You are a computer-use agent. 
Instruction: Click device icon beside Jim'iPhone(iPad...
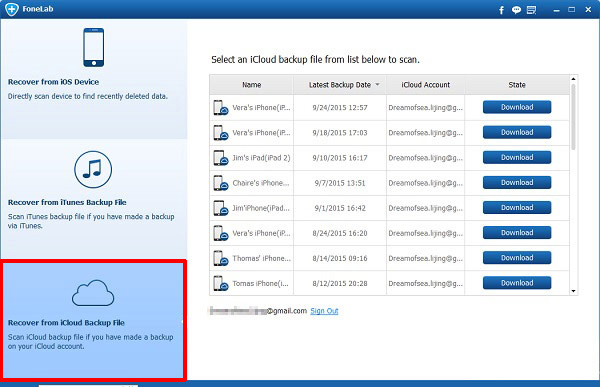220,208
